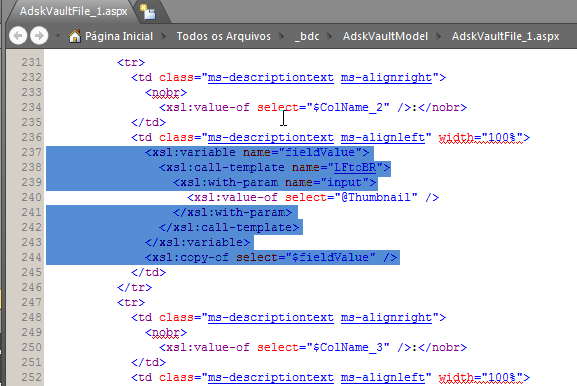Expand the arrow after Página Inicial
The image size is (577, 386).
coord(163,36)
